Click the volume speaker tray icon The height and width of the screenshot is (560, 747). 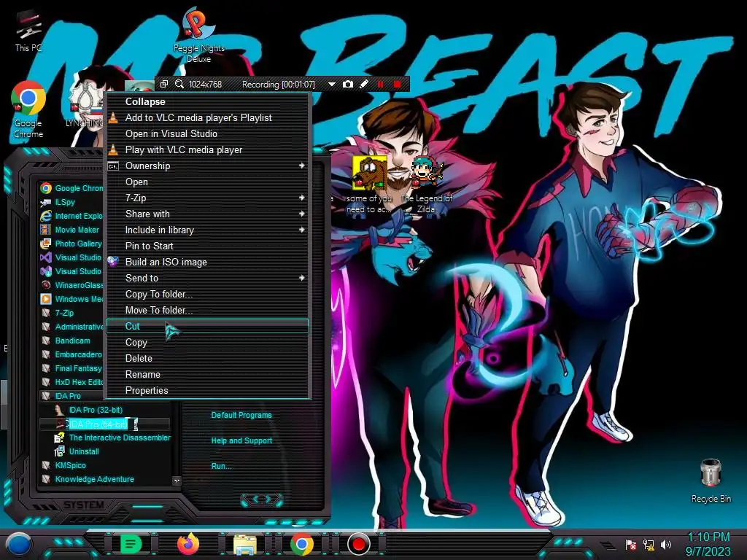point(665,544)
